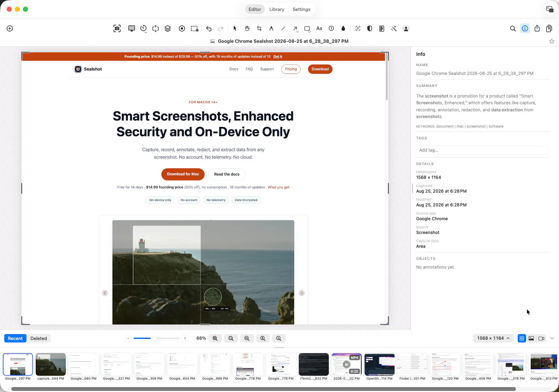Click the first zoom preset magnifier button
This screenshot has height=392, width=559.
coord(215,338)
